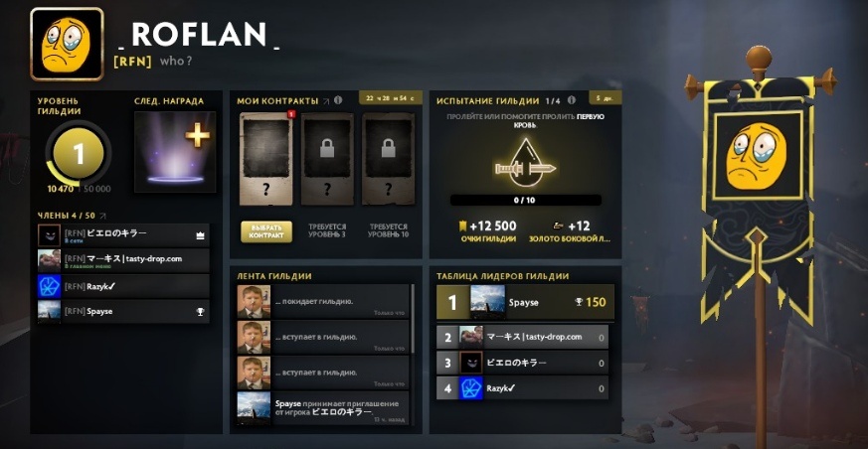Click the ROFLAN guild crying emoji logo
Viewport: 868px width, 449px height.
pos(67,44)
